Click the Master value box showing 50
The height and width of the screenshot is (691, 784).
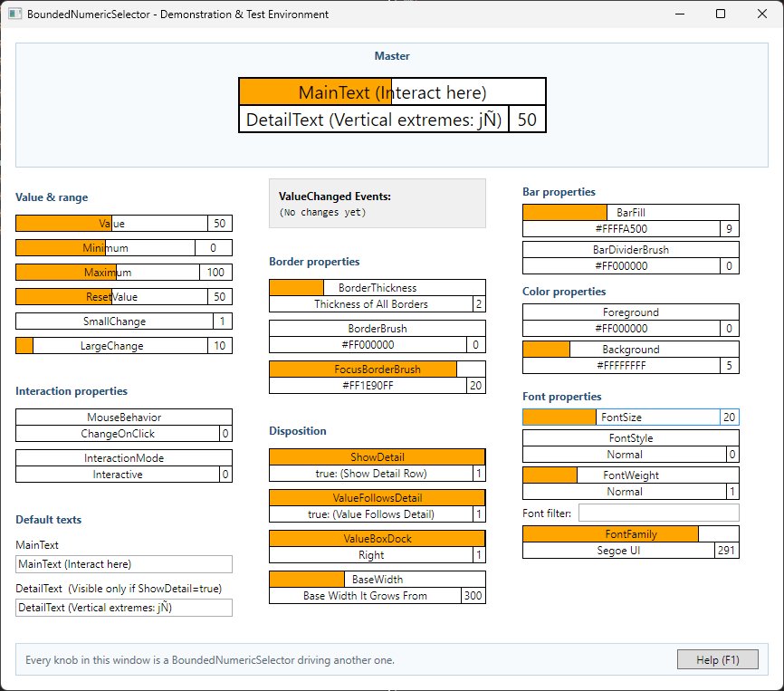527,120
